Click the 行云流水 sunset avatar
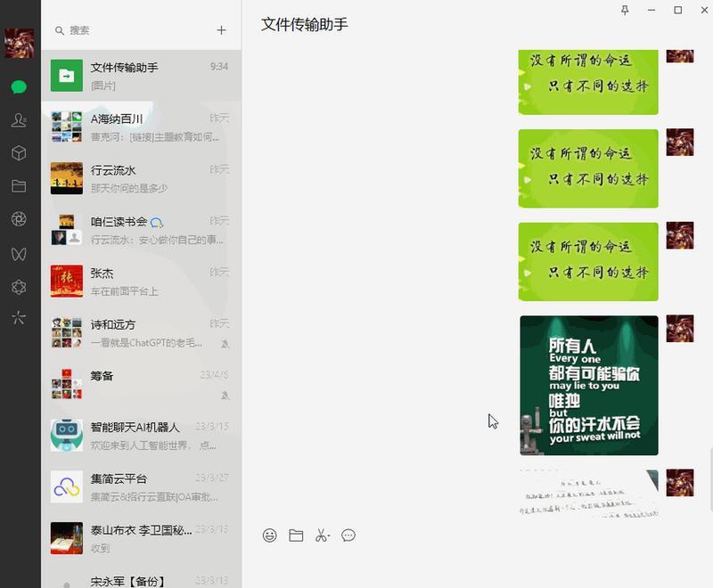Image resolution: width=713 pixels, height=588 pixels. click(66, 178)
